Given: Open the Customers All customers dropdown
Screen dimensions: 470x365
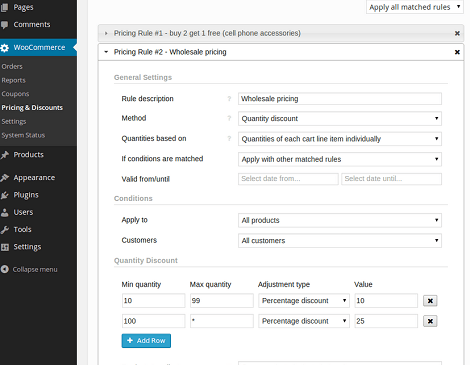Looking at the screenshot, I should pyautogui.click(x=340, y=241).
